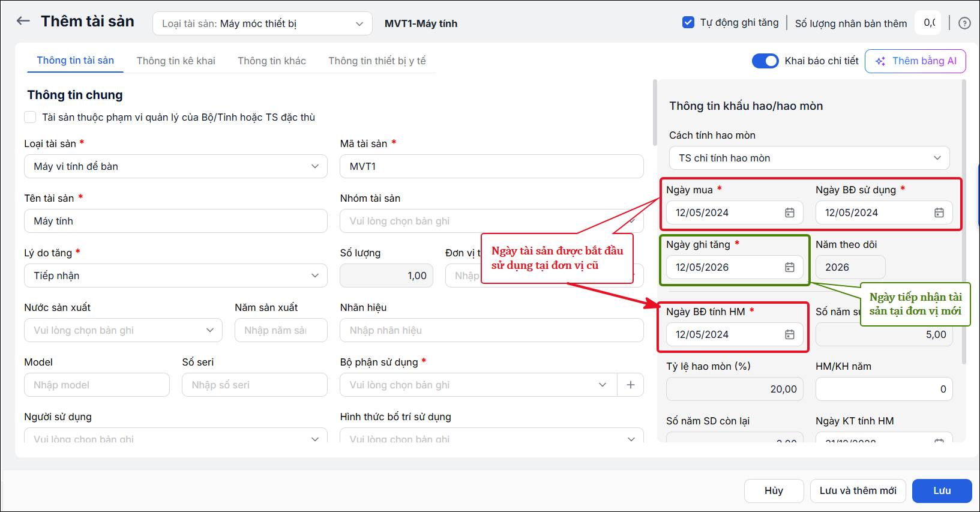Image resolution: width=980 pixels, height=512 pixels.
Task: Open help question mark icon
Action: (x=964, y=23)
